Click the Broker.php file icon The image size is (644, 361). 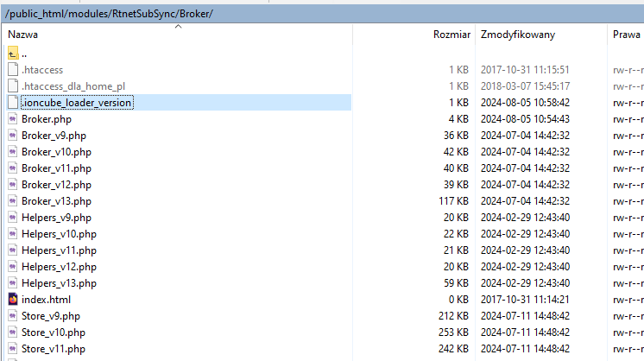pos(13,118)
